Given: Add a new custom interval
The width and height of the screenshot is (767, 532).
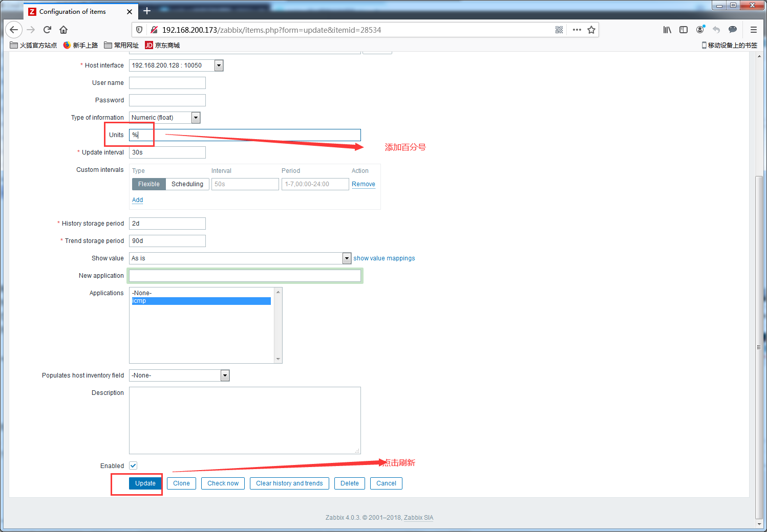Looking at the screenshot, I should (x=138, y=200).
